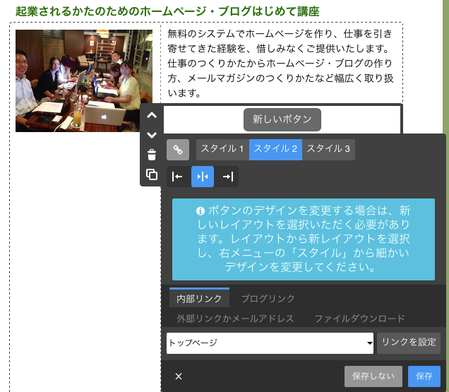Duplicate the button element with the copy icon
The height and width of the screenshot is (392, 449).
[152, 174]
